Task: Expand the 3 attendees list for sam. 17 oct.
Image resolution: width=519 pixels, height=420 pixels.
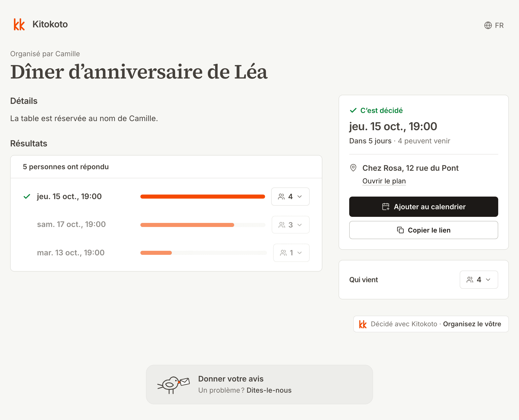Action: point(290,225)
